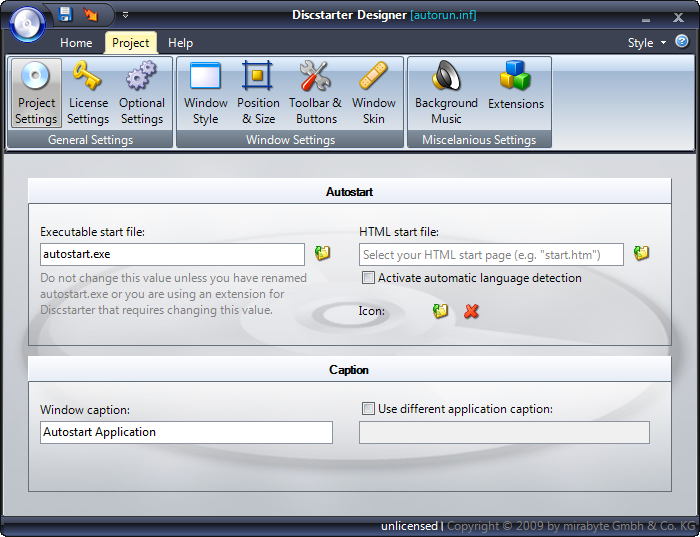700x537 pixels.
Task: Click the Caption section header
Action: tap(350, 370)
